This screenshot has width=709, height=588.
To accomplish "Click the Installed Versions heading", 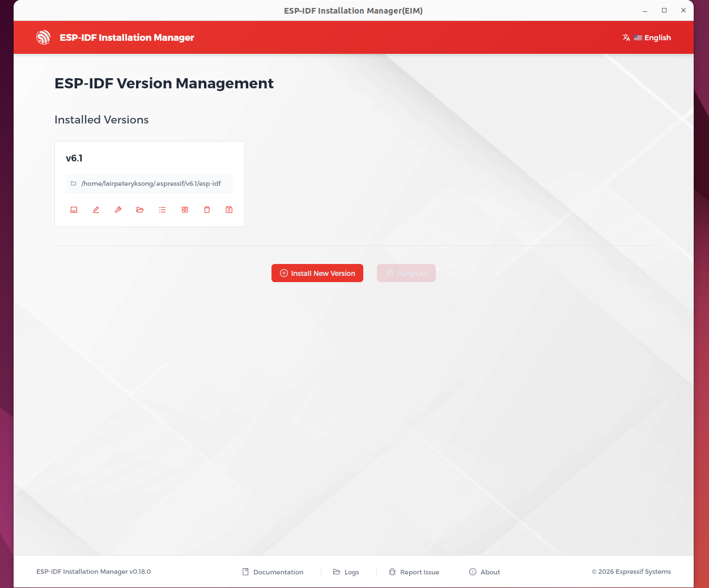I will [101, 120].
